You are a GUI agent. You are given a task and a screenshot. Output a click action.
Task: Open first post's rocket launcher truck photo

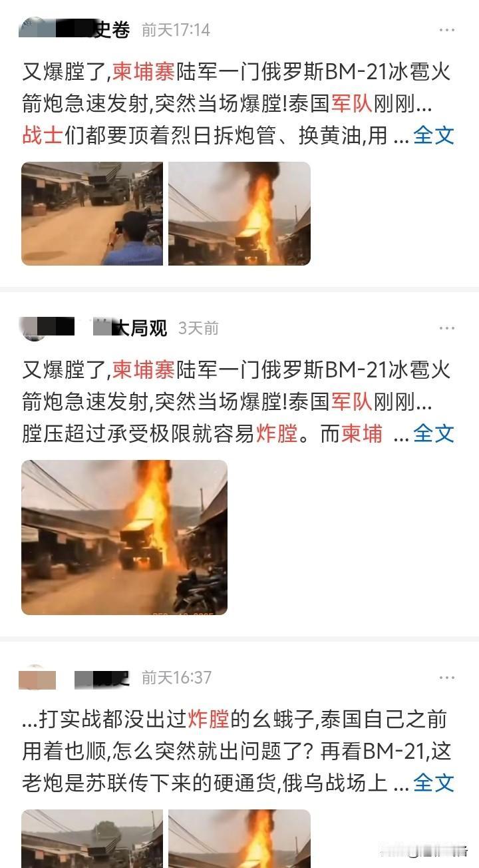(x=92, y=214)
